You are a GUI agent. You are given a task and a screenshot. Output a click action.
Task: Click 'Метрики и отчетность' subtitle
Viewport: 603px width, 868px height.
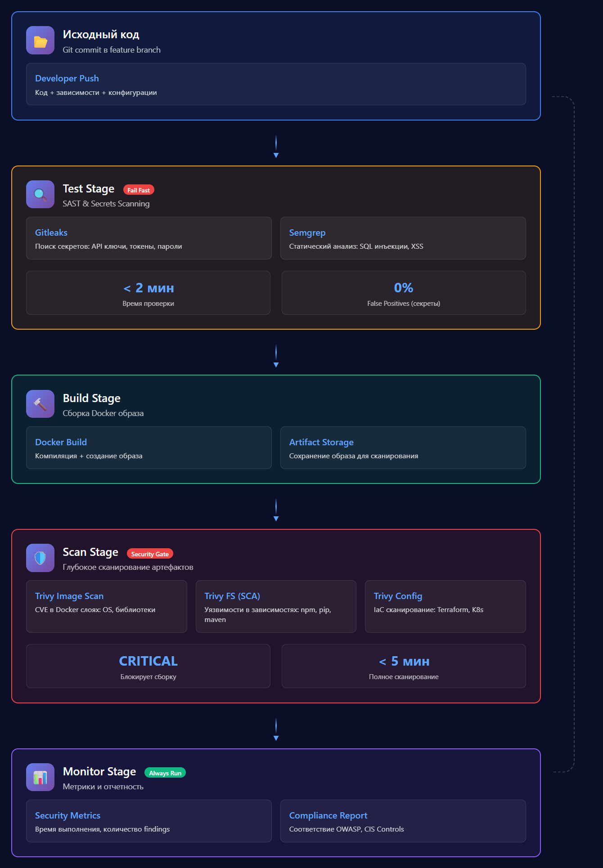tap(103, 787)
